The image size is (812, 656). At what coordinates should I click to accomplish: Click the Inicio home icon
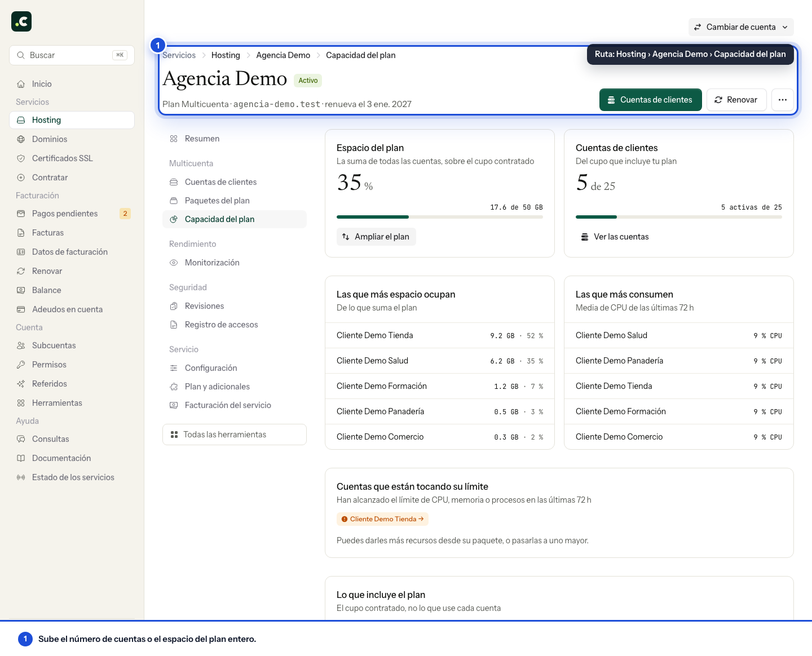click(x=21, y=84)
